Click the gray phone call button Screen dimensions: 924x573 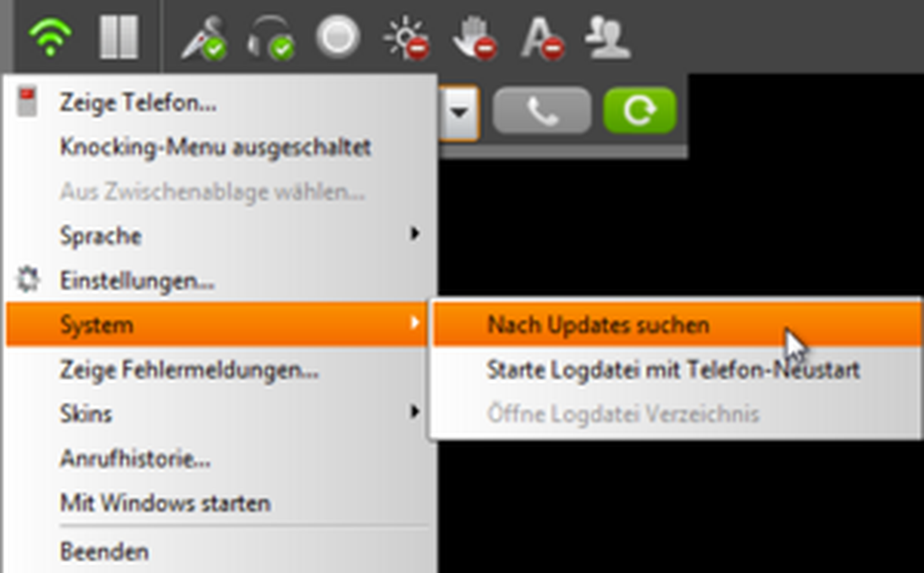542,111
